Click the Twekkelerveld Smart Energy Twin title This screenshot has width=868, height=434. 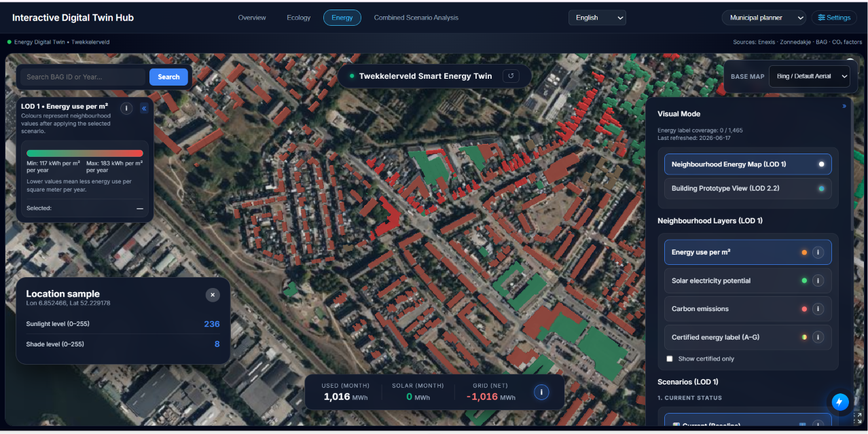click(x=425, y=76)
